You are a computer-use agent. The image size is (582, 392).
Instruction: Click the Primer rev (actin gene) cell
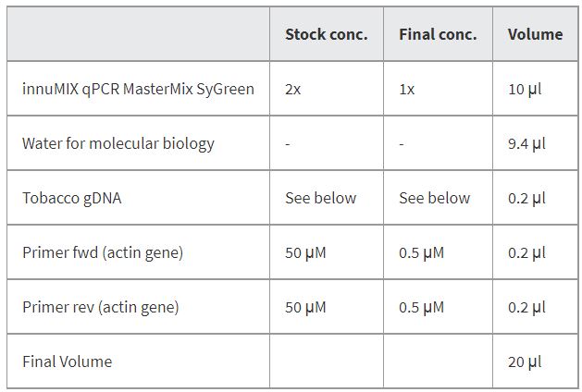click(101, 307)
